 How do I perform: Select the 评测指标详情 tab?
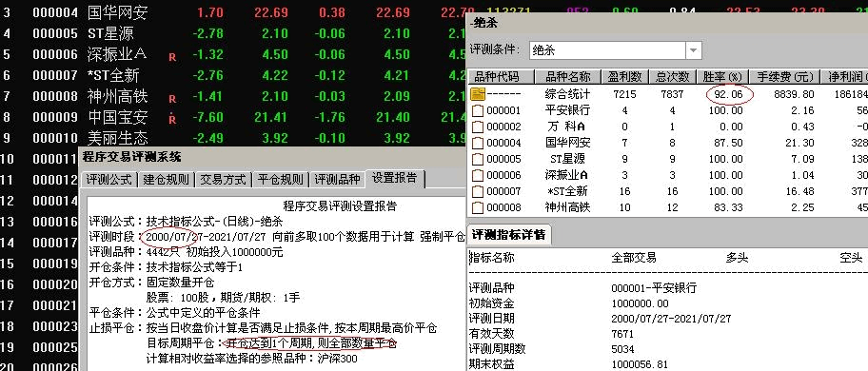[x=509, y=234]
